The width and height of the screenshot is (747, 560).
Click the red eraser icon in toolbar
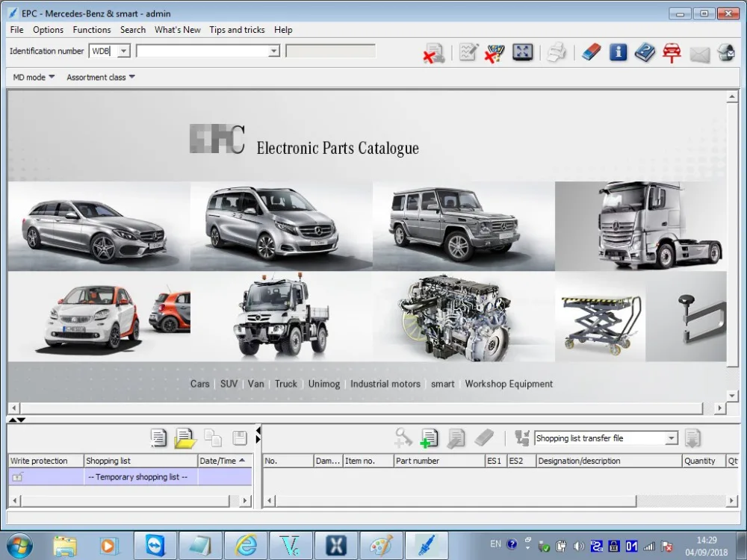coord(591,52)
